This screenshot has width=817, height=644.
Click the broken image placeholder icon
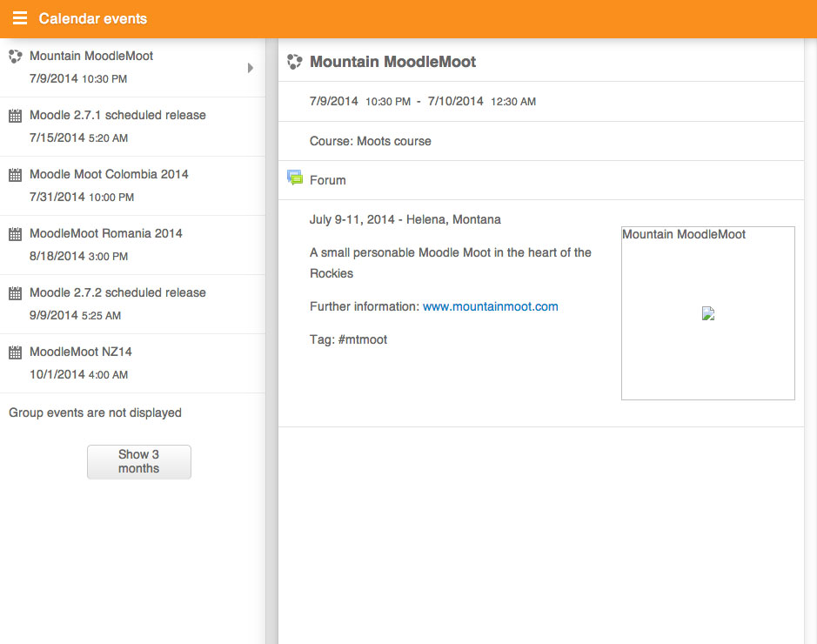(708, 313)
